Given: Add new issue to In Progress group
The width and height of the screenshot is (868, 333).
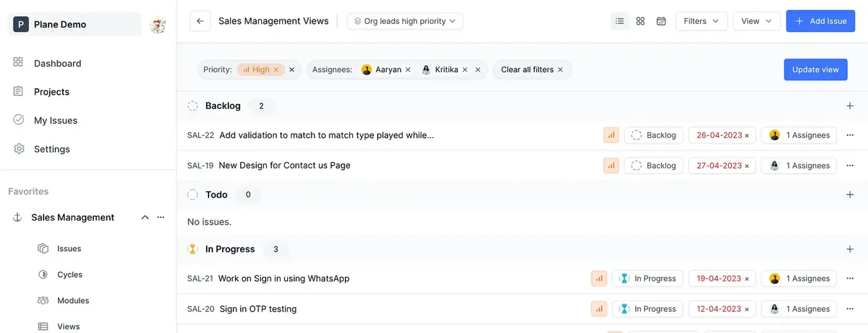Looking at the screenshot, I should point(849,249).
